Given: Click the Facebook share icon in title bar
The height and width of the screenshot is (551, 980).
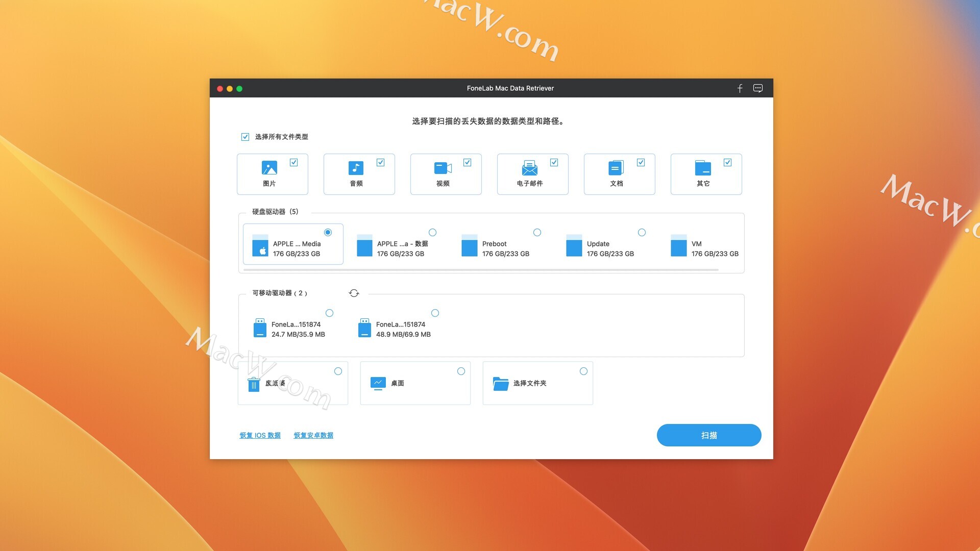Looking at the screenshot, I should (x=740, y=88).
